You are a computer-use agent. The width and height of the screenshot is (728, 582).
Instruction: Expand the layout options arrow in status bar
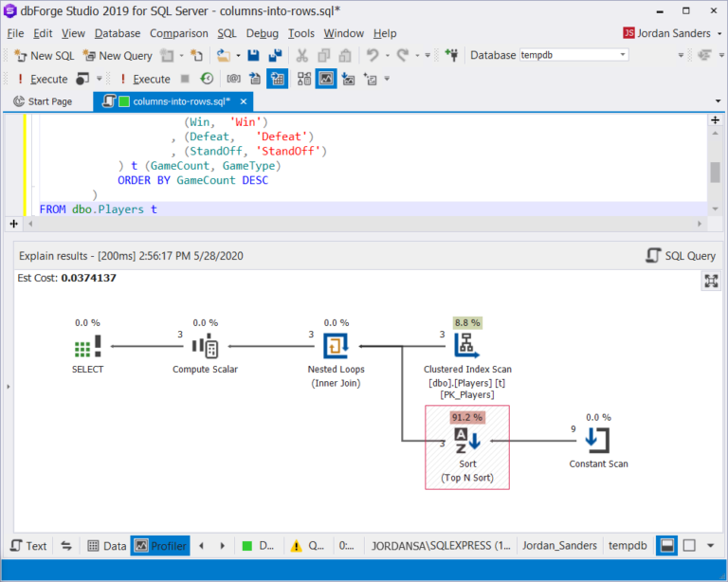point(711,546)
